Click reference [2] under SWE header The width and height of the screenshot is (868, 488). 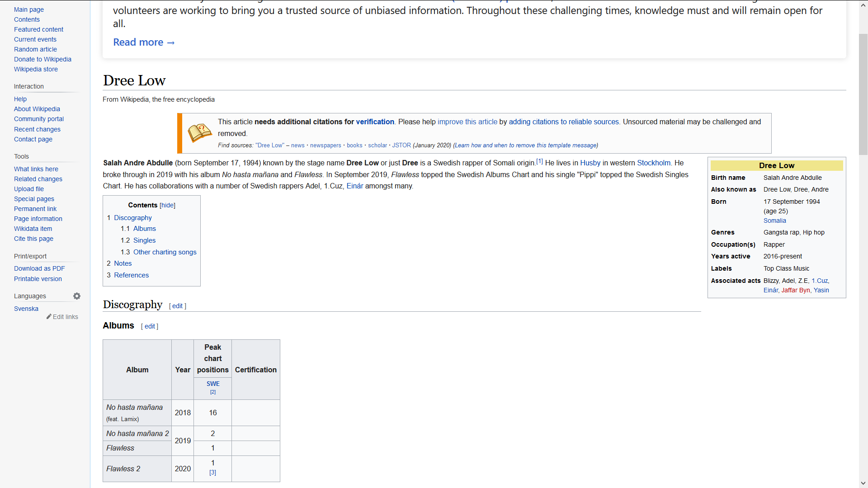[213, 392]
